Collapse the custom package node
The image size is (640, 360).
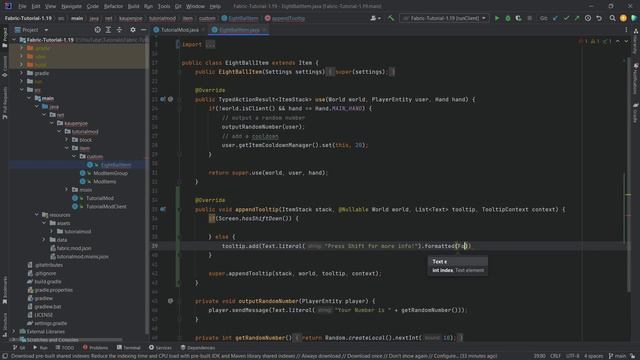pos(74,156)
